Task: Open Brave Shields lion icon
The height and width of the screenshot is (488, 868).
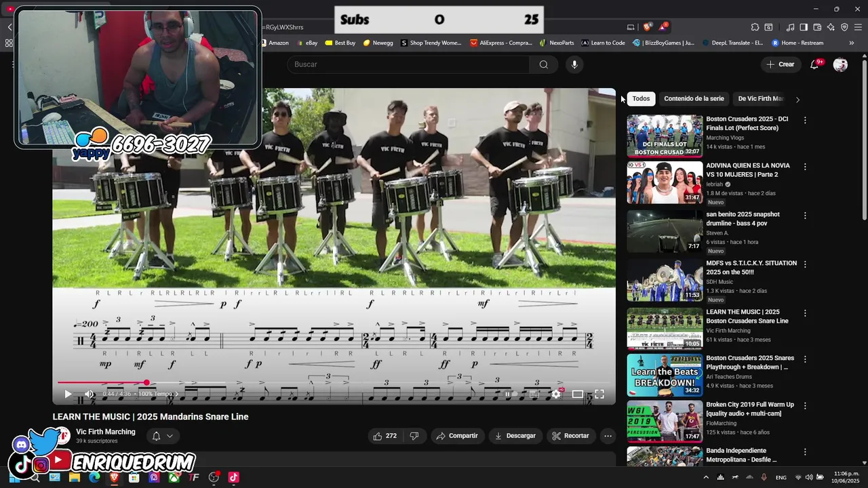Action: coord(647,27)
